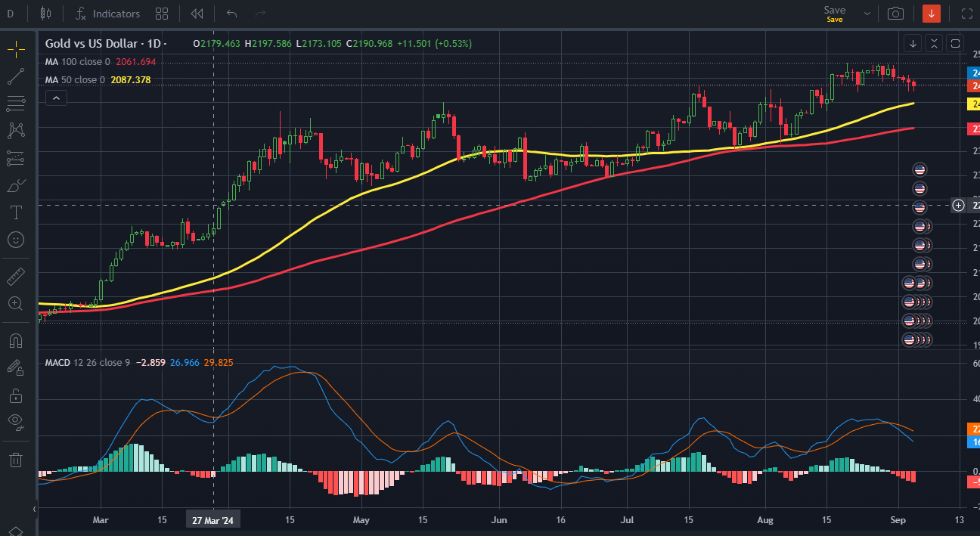
Task: Delete drawings with the trash icon
Action: coord(17,460)
